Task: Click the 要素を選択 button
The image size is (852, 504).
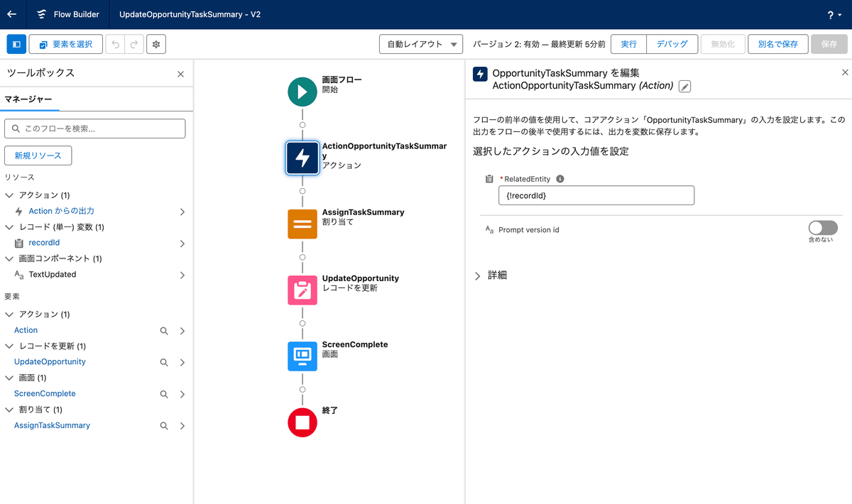Action: (66, 44)
